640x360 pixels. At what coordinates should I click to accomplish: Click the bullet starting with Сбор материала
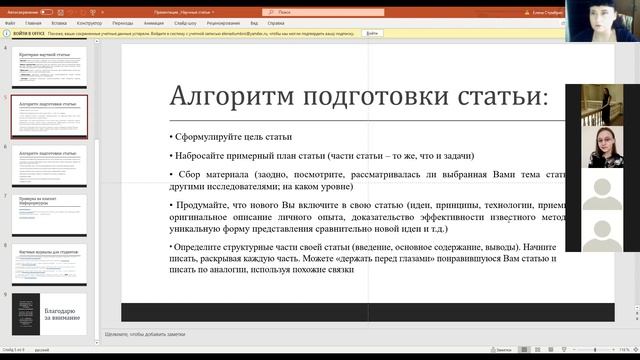point(367,180)
